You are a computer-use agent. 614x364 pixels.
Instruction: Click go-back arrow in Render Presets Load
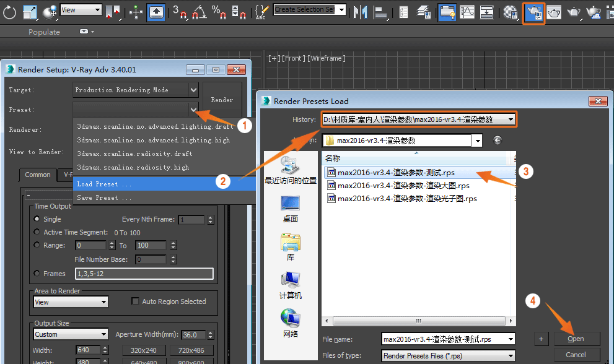coord(498,140)
